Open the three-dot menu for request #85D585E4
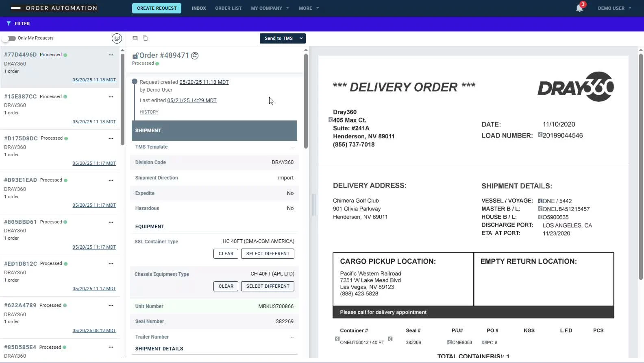The image size is (644, 363). point(111,348)
